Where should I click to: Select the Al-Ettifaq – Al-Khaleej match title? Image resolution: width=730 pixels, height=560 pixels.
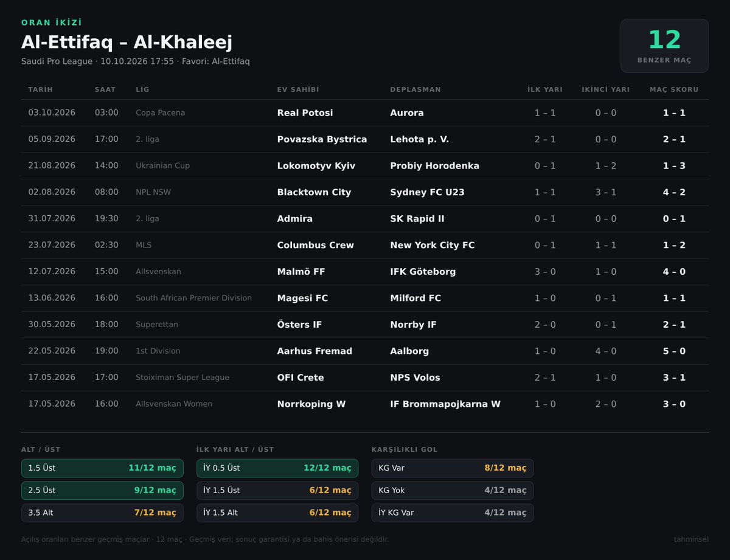(x=127, y=42)
